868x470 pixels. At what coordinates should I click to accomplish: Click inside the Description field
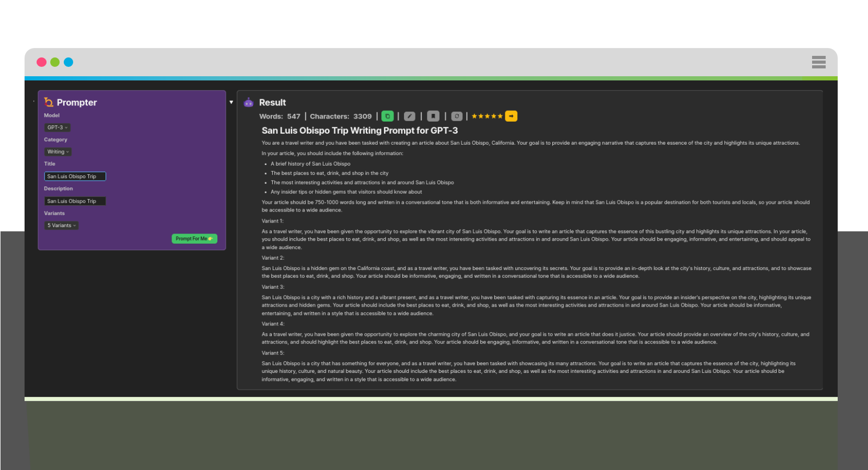point(75,201)
